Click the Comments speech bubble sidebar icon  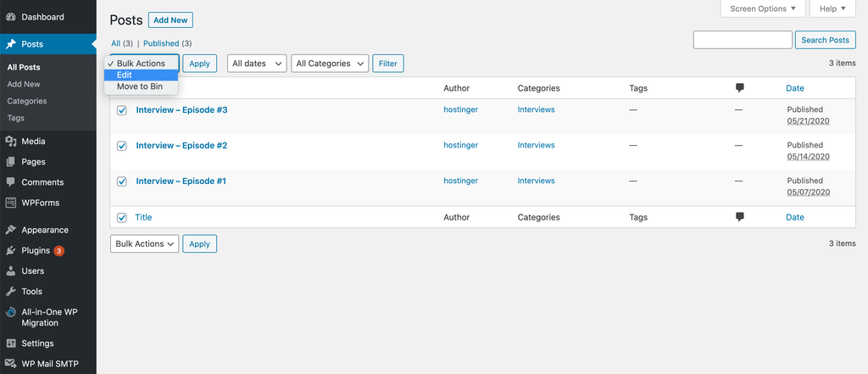click(10, 182)
